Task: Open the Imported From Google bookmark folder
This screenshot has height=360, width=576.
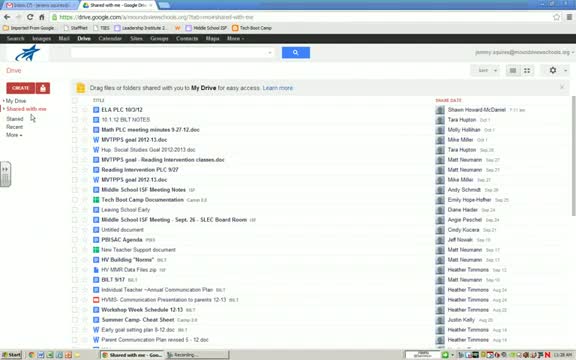Action: pos(29,28)
